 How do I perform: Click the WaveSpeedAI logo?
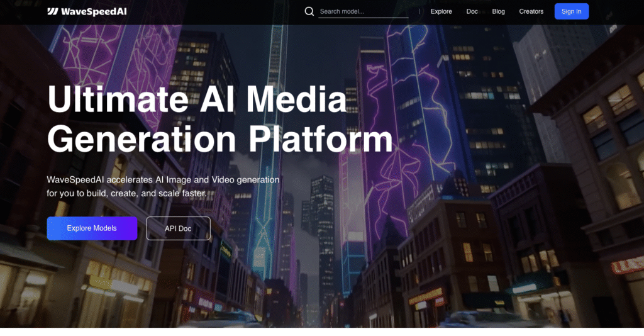coord(87,11)
